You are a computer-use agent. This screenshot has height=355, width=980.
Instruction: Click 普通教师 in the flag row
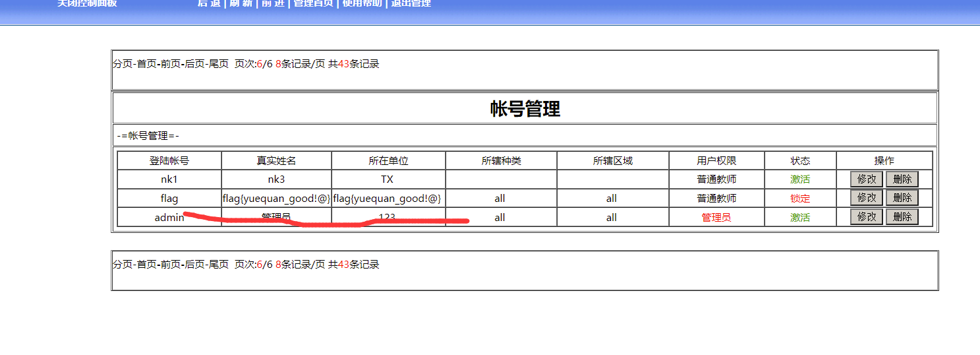pos(717,199)
